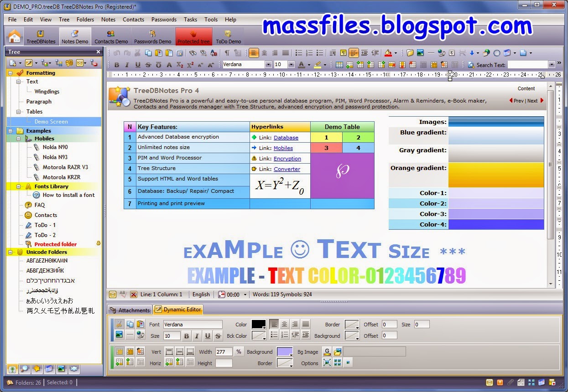
Task: Click the Insert picture icon in top toolbar
Action: (x=420, y=53)
